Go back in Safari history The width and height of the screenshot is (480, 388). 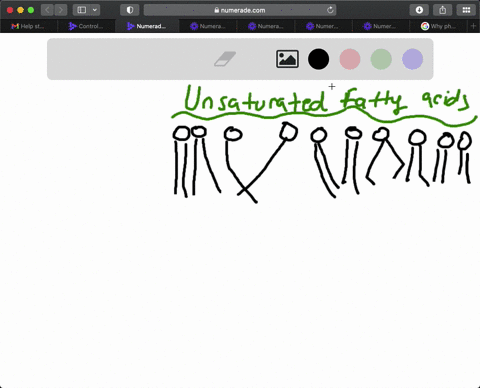tap(47, 10)
